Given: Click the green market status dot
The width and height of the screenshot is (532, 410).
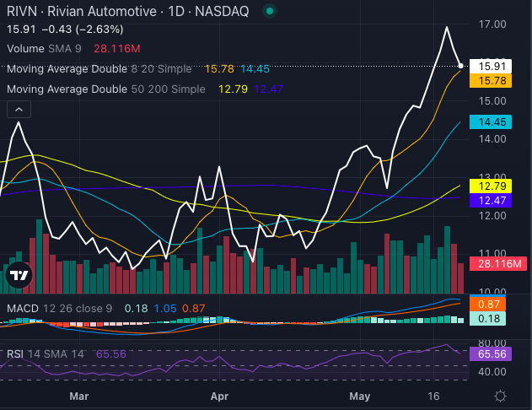Looking at the screenshot, I should pyautogui.click(x=270, y=11).
